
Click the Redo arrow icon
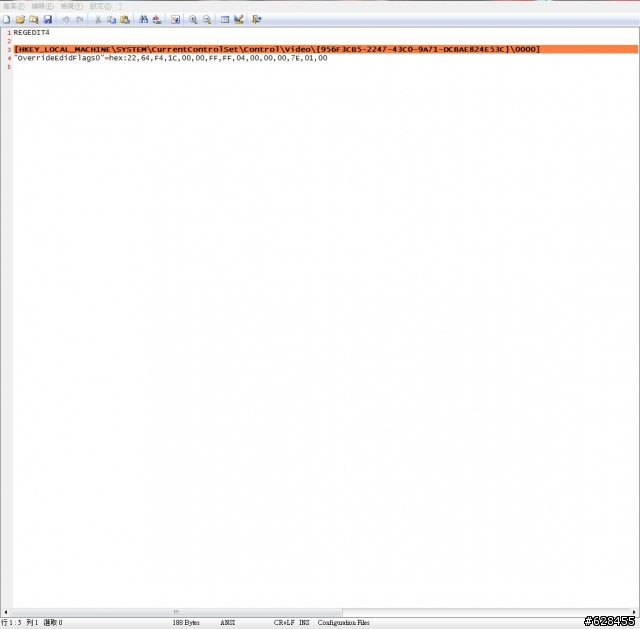tap(80, 19)
